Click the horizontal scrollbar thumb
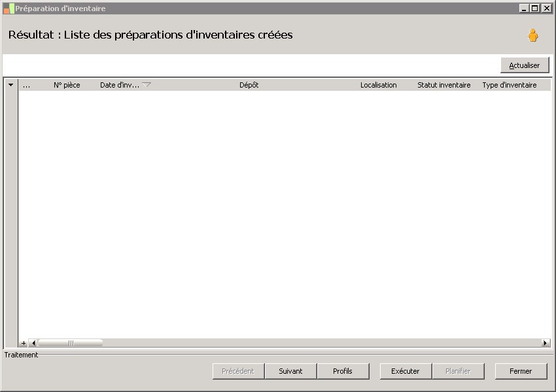Screen dimensions: 556x392 [71, 343]
